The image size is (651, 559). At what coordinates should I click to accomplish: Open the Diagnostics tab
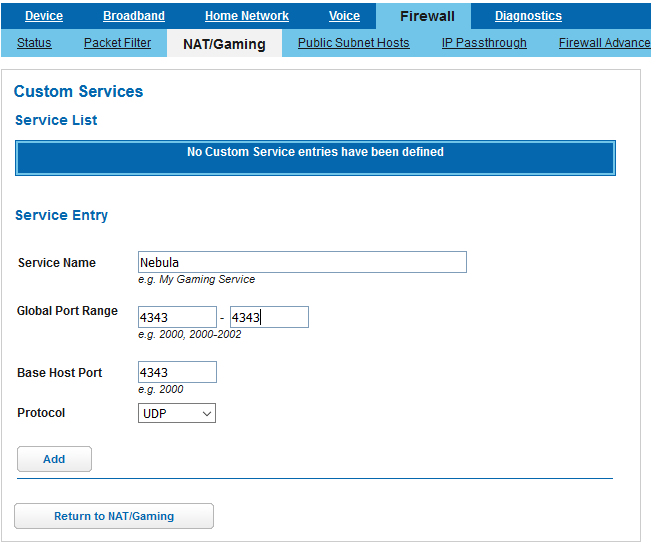coord(528,16)
